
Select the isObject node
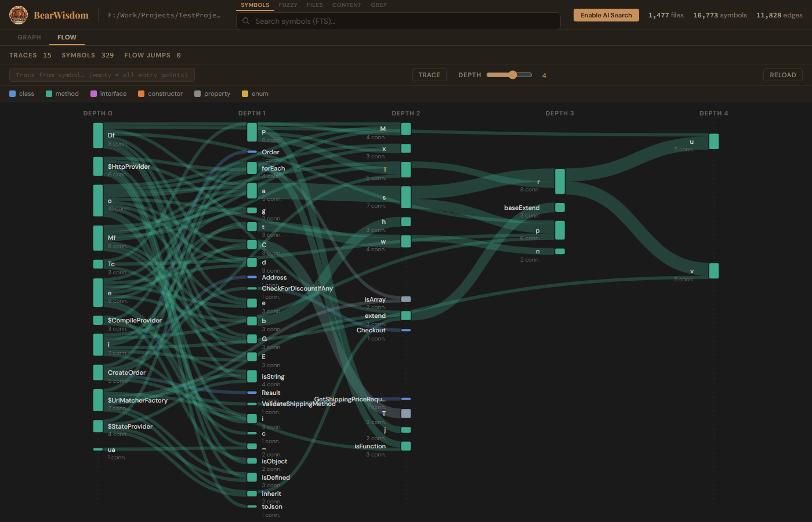point(252,461)
